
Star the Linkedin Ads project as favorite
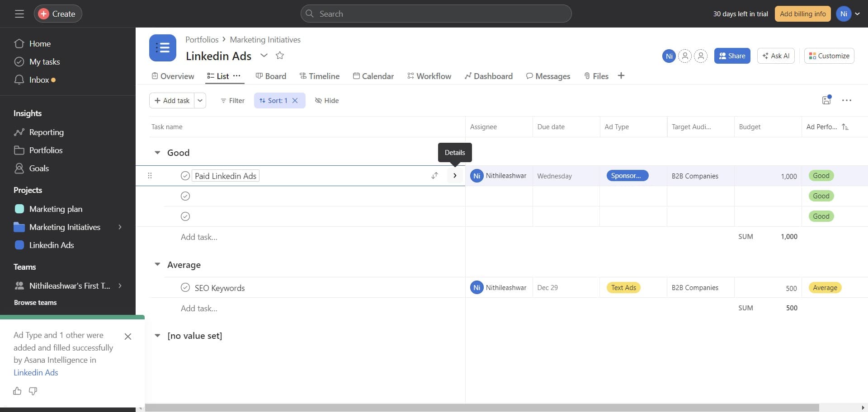coord(279,56)
